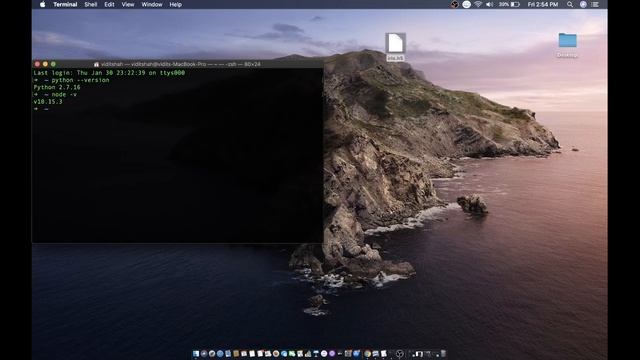Viewport: 640px width, 360px height.
Task: Zoom Terminal window with green button
Action: 53,64
